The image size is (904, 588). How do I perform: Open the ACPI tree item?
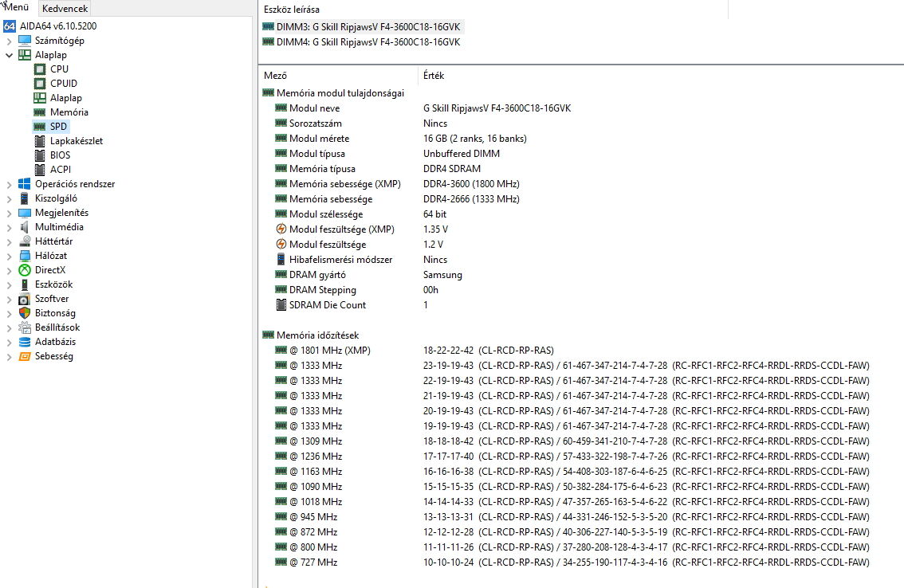(x=60, y=170)
